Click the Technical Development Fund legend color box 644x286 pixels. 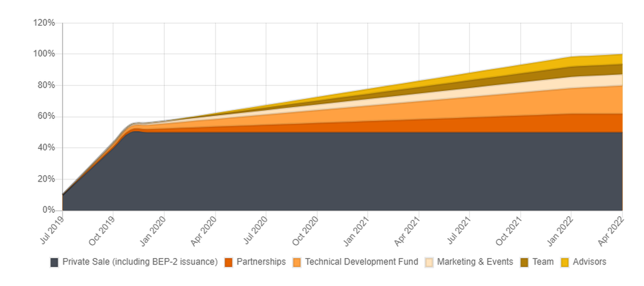click(x=297, y=262)
